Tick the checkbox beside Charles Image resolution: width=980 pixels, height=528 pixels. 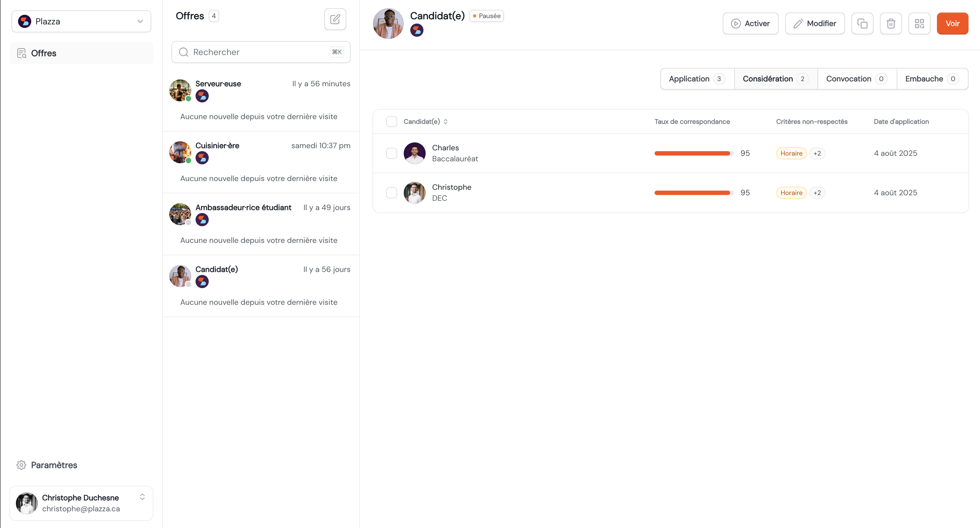[391, 153]
